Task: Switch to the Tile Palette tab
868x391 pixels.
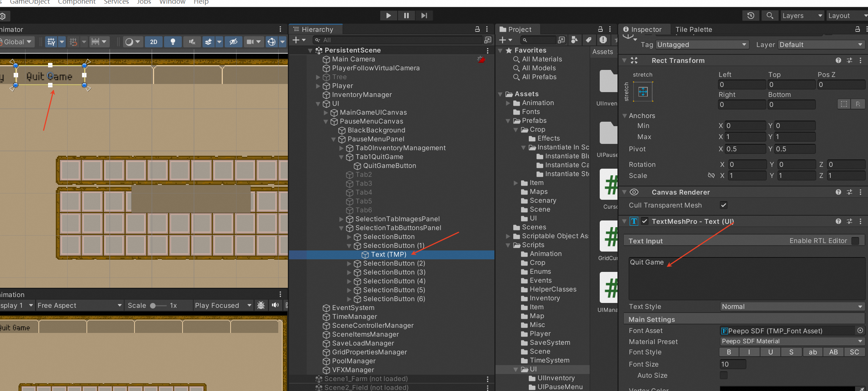Action: click(694, 29)
